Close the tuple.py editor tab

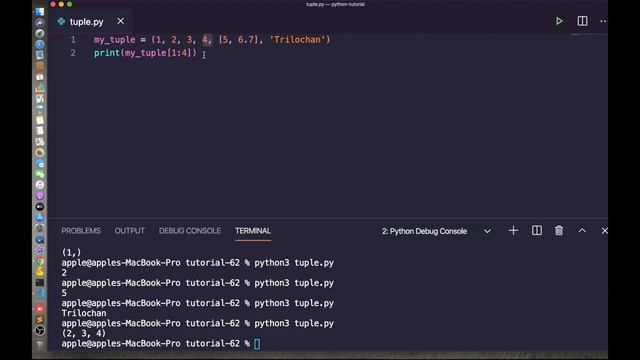pyautogui.click(x=120, y=21)
